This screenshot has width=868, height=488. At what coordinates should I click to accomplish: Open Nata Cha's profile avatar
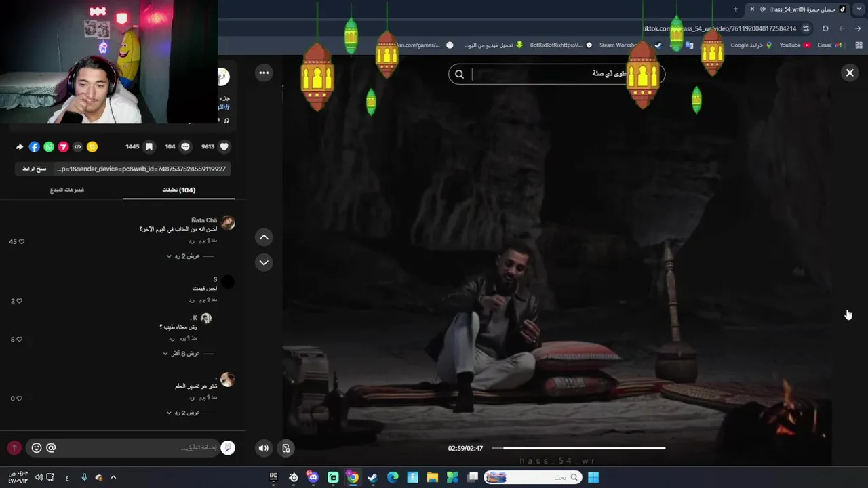point(228,223)
